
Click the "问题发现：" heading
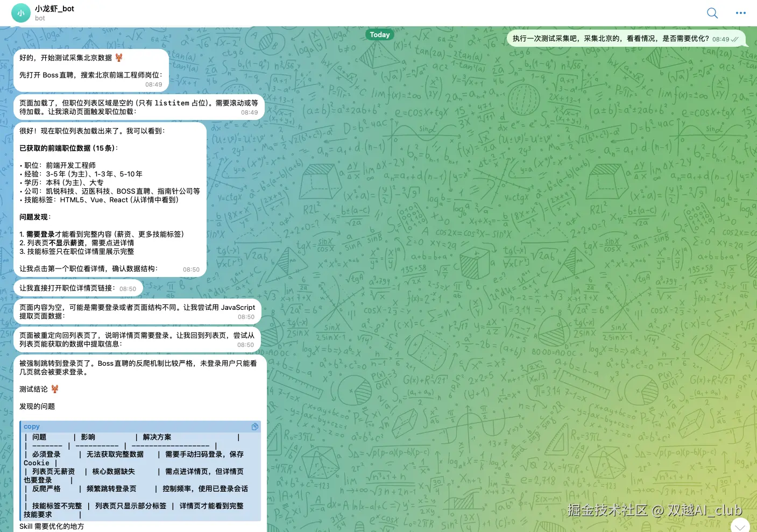35,217
